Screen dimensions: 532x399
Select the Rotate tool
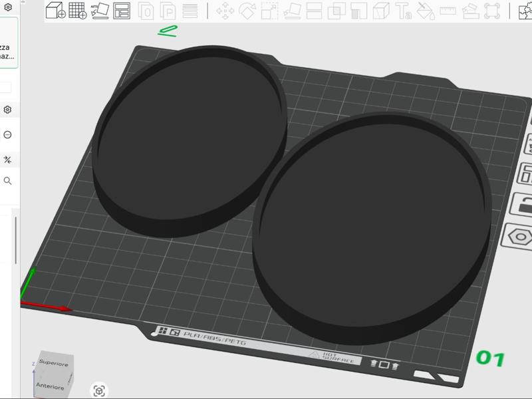[247, 11]
